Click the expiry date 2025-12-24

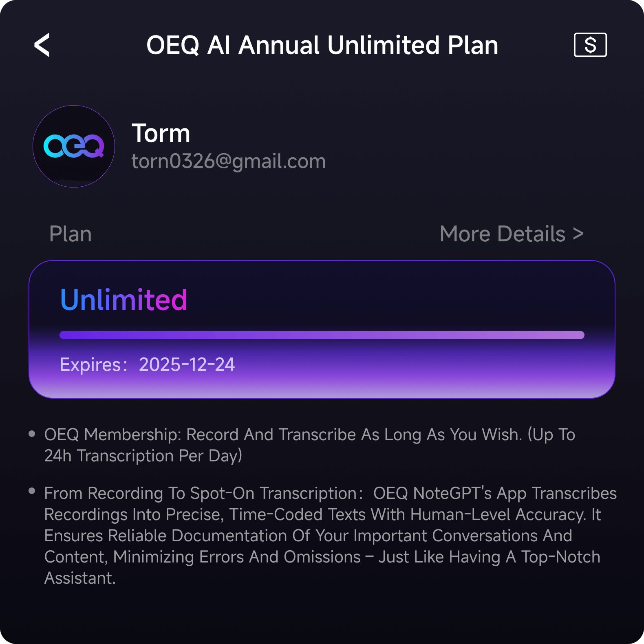(187, 364)
